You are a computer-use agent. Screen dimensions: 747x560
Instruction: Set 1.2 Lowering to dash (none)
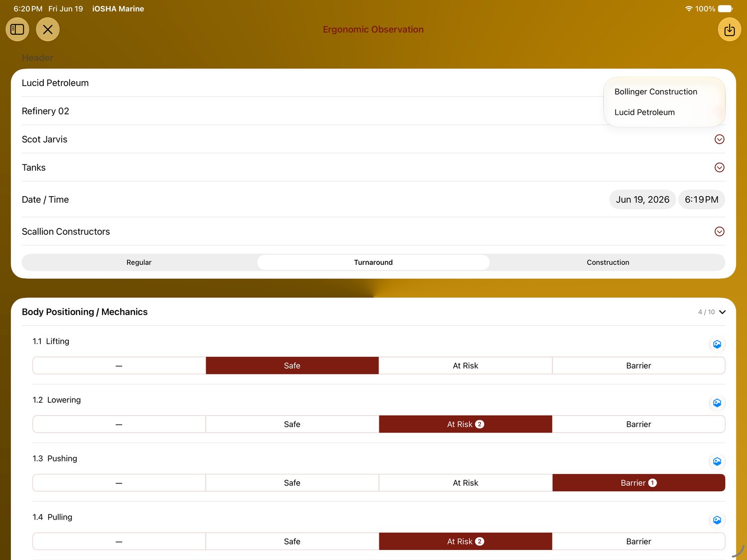point(119,425)
